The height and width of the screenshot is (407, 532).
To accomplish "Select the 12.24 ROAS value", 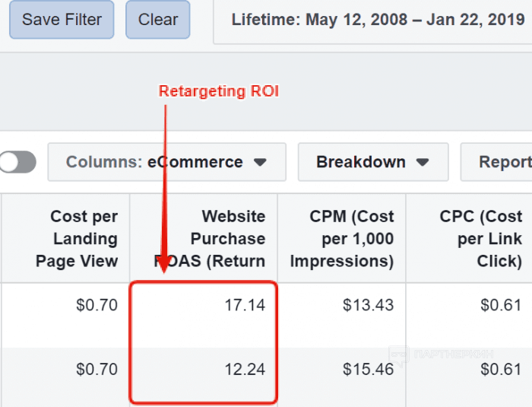I will click(x=245, y=370).
